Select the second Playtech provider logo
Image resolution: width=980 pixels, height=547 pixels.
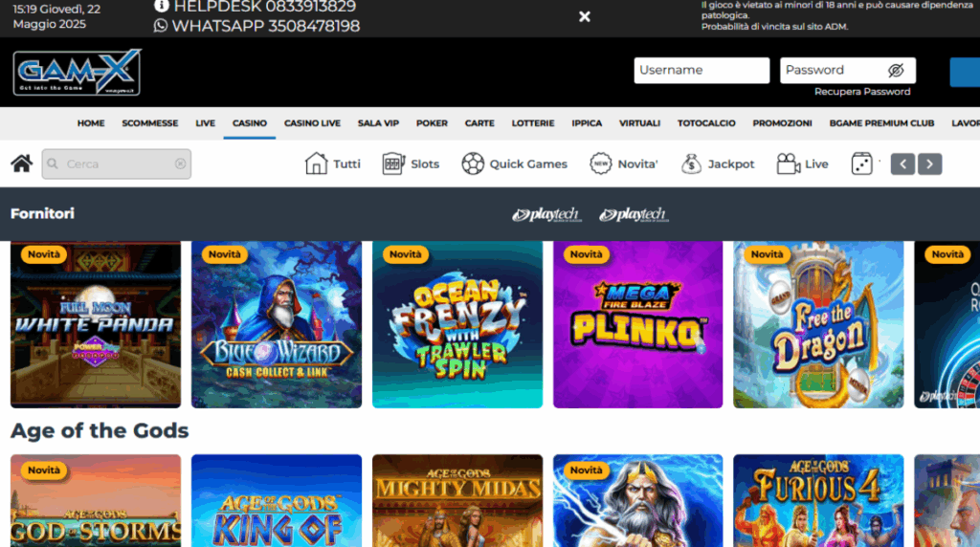click(x=634, y=215)
